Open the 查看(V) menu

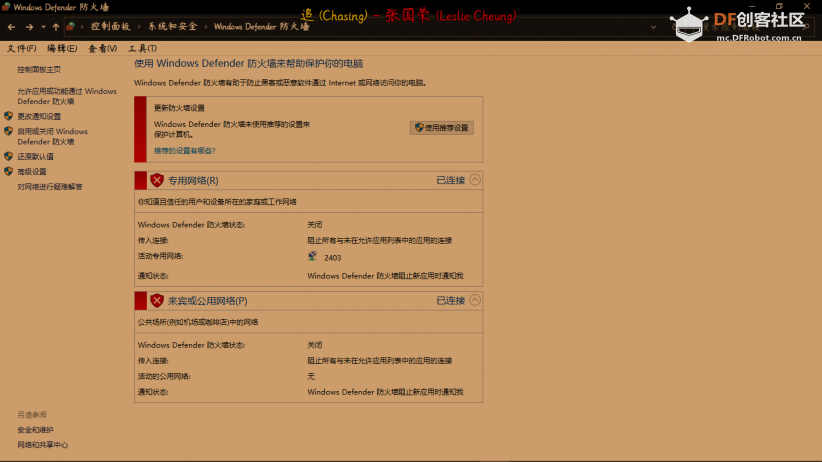click(x=102, y=48)
